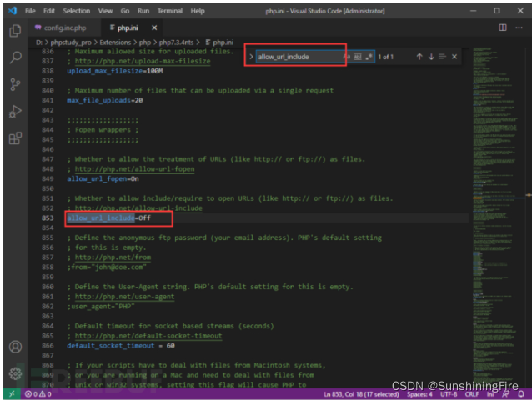
Task: Click the allow_url_fopen=On line
Action: pos(103,178)
